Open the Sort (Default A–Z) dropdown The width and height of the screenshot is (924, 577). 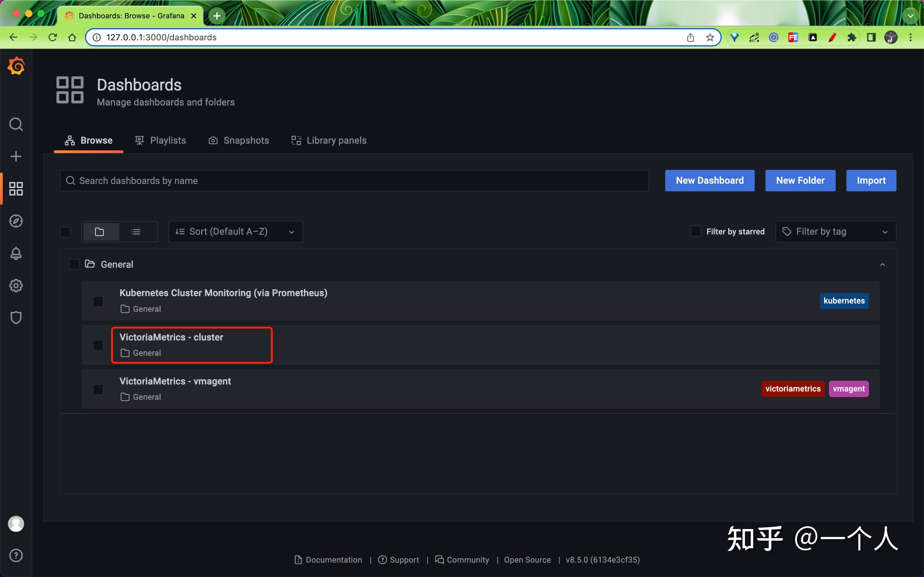click(235, 232)
